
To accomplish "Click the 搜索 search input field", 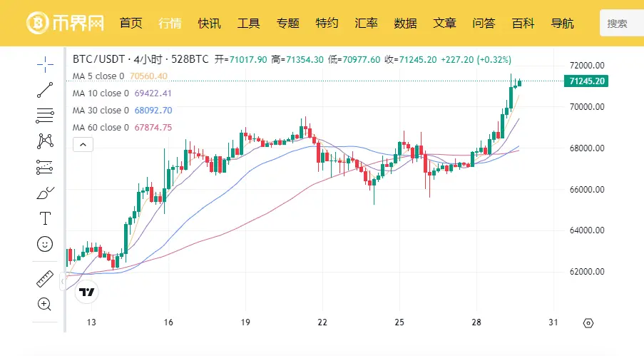I will click(x=622, y=24).
